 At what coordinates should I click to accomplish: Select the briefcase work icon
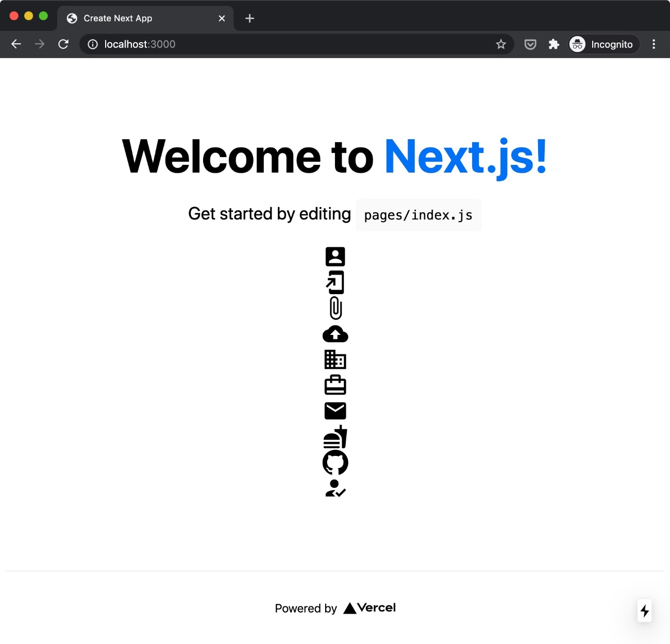[335, 385]
